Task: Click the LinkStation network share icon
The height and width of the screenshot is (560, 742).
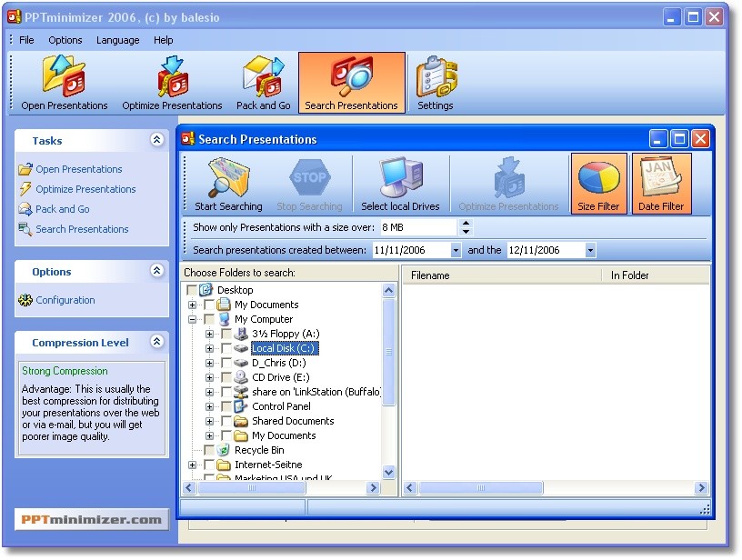Action: coord(241,392)
